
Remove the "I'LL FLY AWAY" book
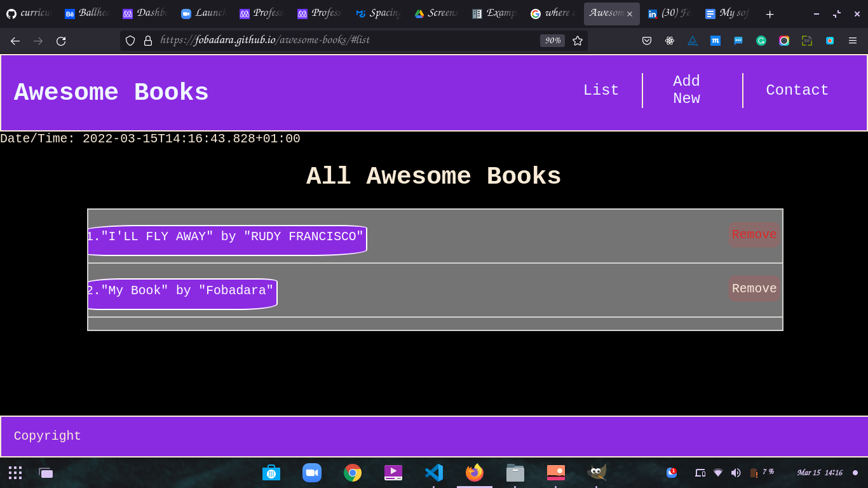tap(754, 234)
